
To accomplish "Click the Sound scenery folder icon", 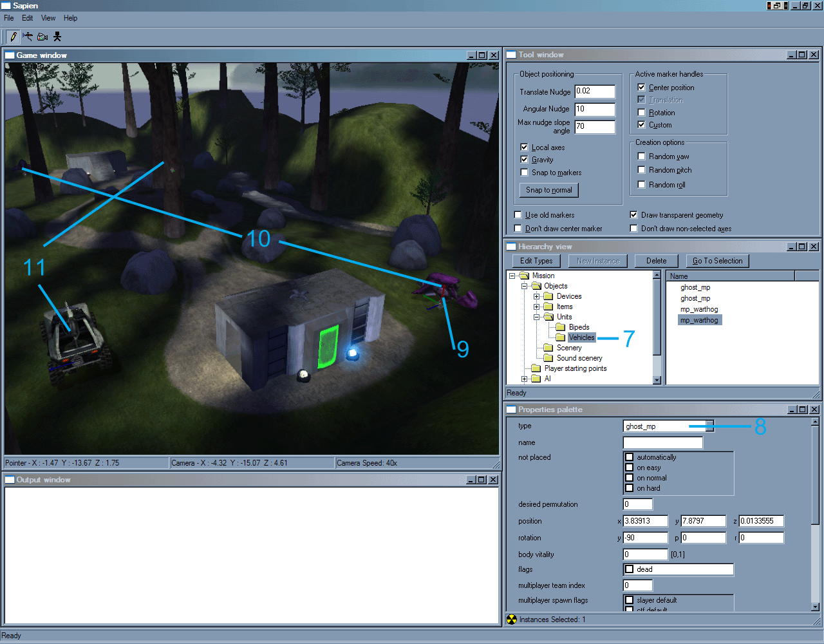I will tap(548, 358).
